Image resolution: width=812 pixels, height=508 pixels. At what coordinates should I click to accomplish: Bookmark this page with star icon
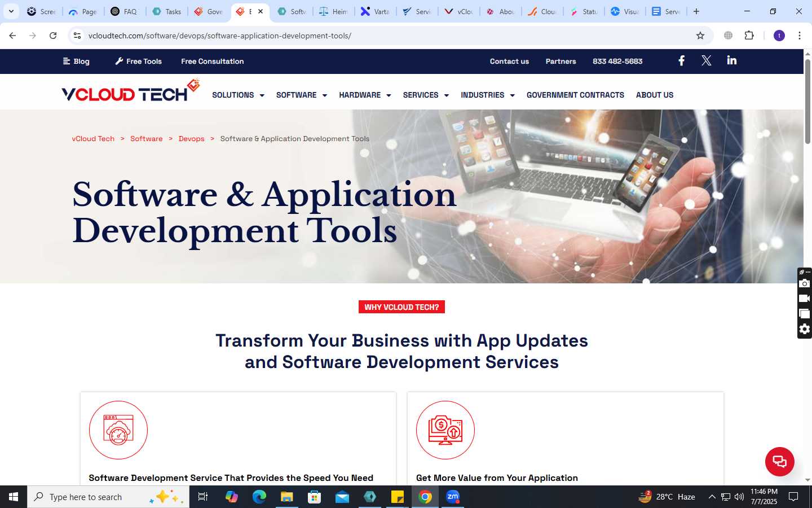tap(700, 36)
